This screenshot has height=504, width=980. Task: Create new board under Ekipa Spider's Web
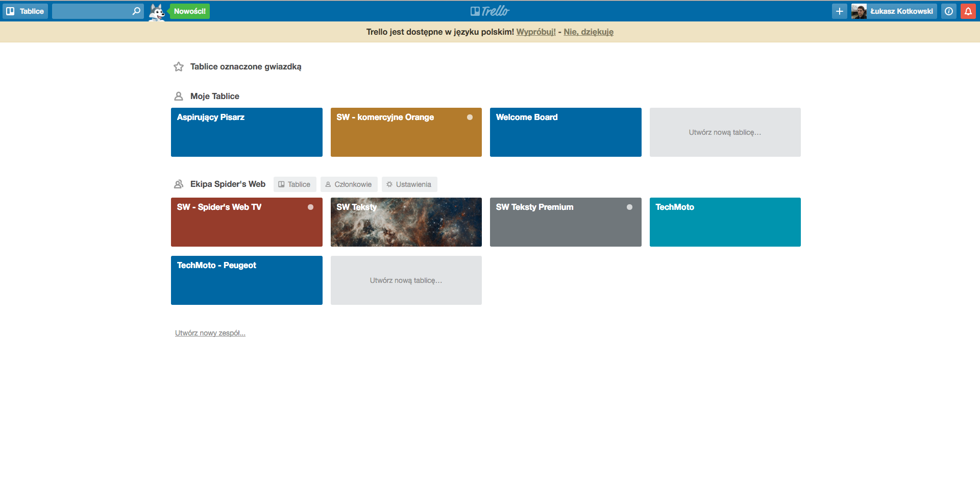click(406, 280)
